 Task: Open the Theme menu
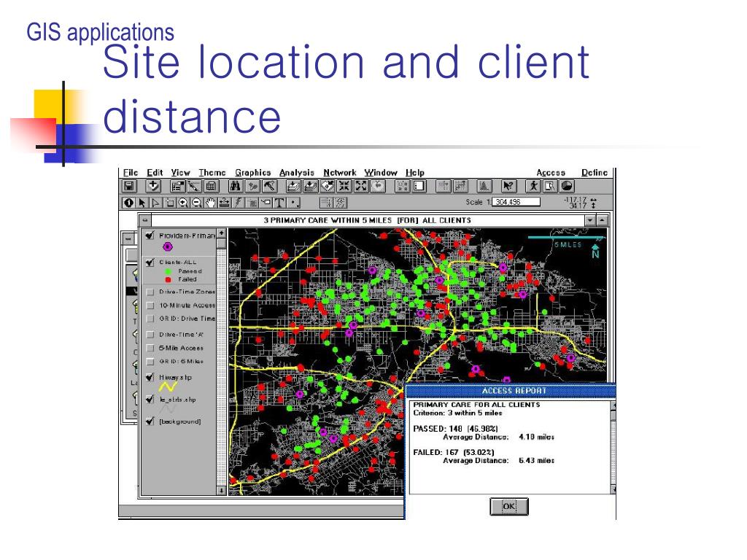(212, 172)
